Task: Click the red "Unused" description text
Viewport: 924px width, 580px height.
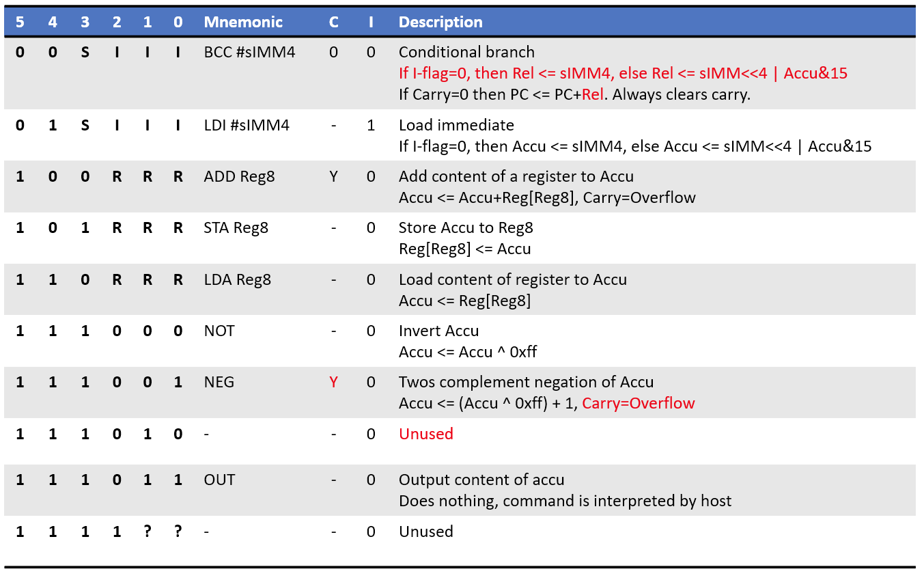Action: [x=426, y=434]
